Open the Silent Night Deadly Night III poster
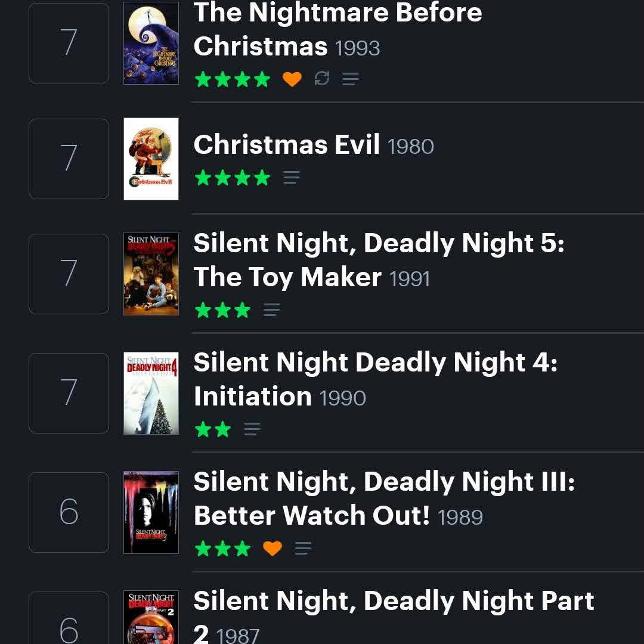Screen dimensions: 644x644 coord(151,512)
